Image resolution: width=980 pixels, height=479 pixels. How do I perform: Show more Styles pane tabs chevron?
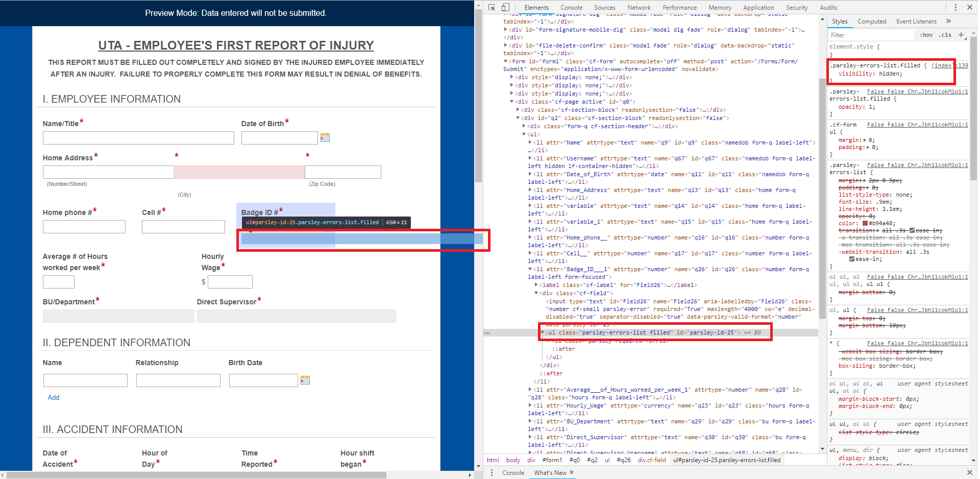948,21
